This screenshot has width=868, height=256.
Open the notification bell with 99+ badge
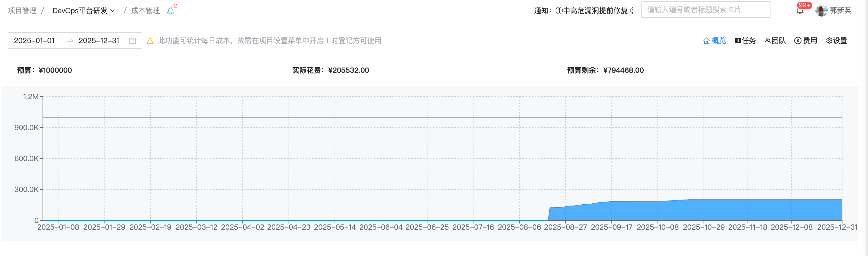click(x=800, y=11)
